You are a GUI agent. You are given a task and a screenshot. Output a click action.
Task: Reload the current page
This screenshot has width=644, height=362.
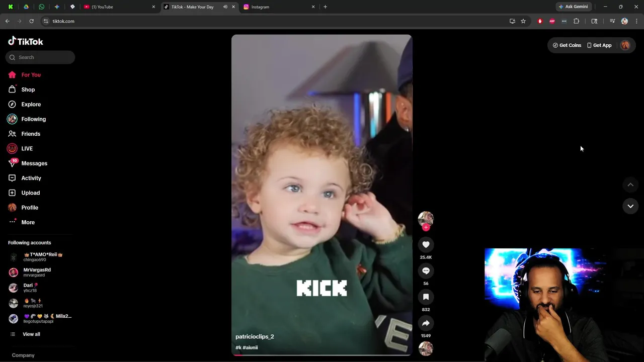(31, 21)
